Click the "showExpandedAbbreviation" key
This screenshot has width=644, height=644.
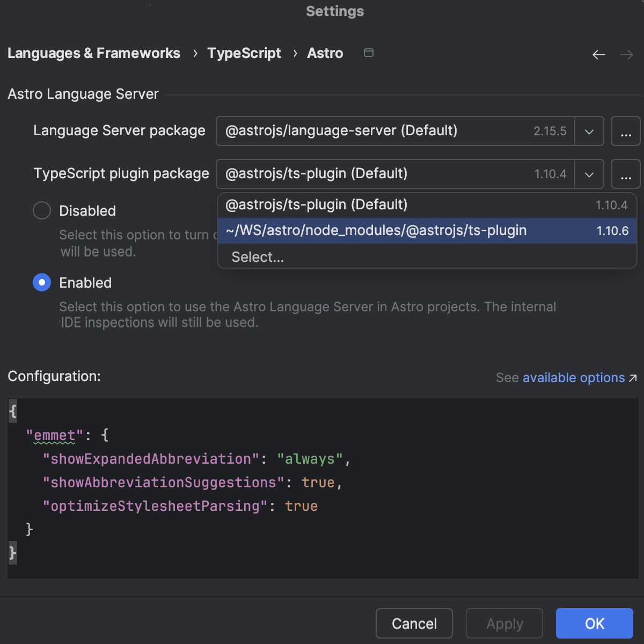tap(151, 459)
